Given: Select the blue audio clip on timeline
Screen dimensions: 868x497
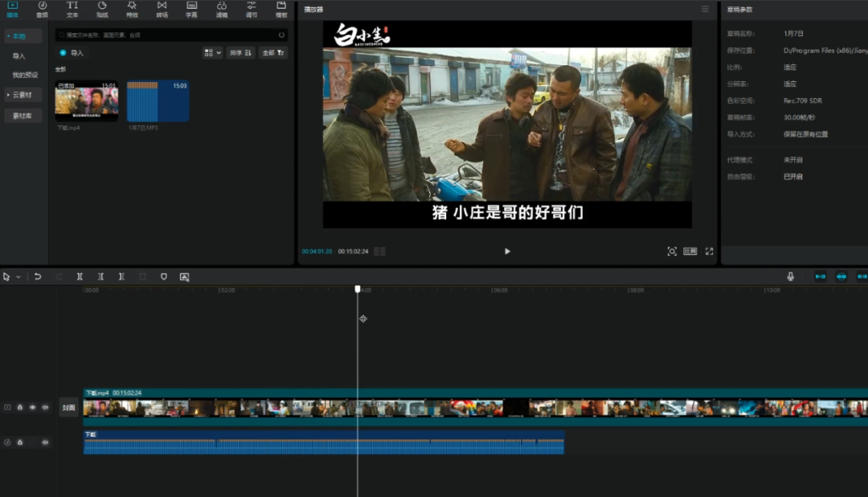Looking at the screenshot, I should pos(324,442).
